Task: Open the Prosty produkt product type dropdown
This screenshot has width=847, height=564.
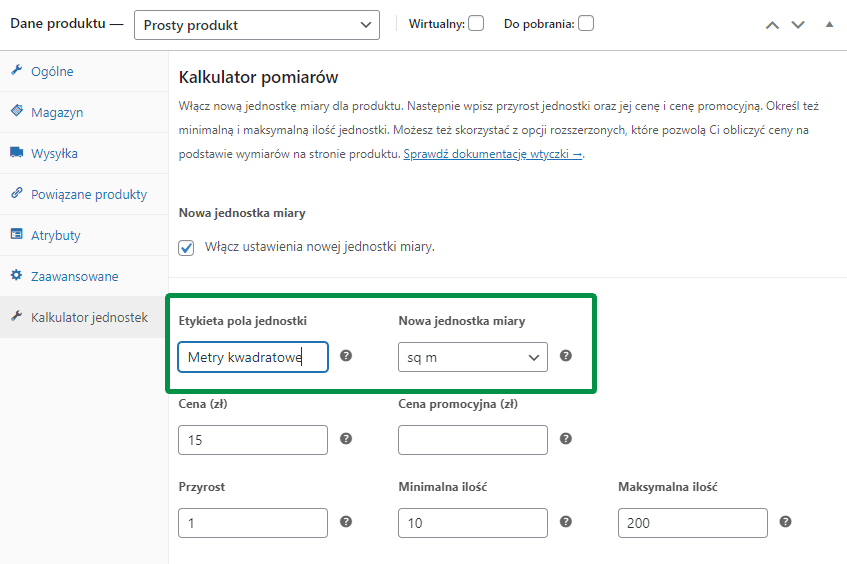Action: pos(257,25)
